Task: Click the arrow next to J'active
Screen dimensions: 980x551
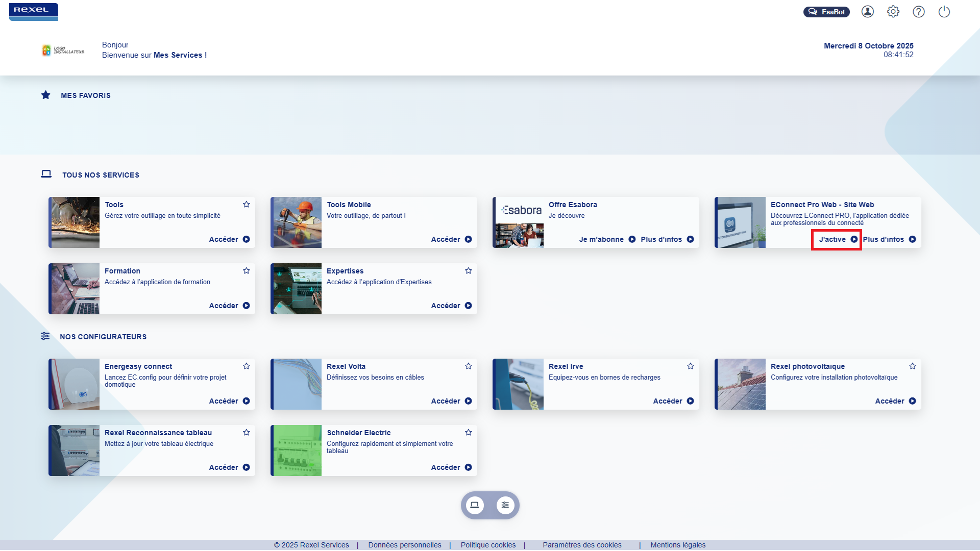Action: coord(855,239)
